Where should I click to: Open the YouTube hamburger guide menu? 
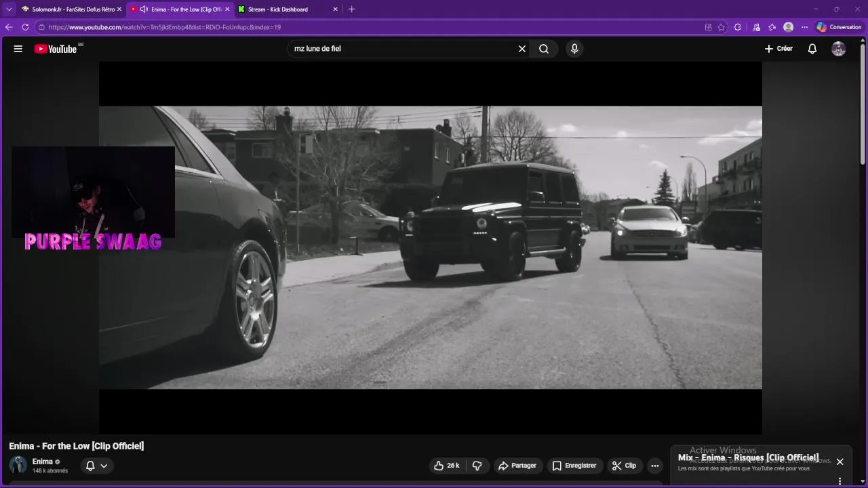pos(18,49)
